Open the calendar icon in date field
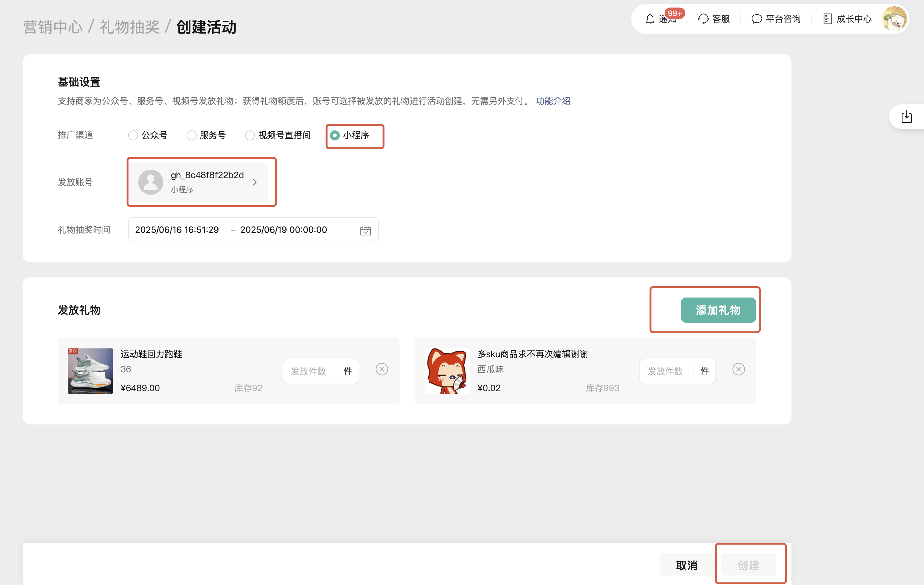The height and width of the screenshot is (585, 924). click(365, 230)
